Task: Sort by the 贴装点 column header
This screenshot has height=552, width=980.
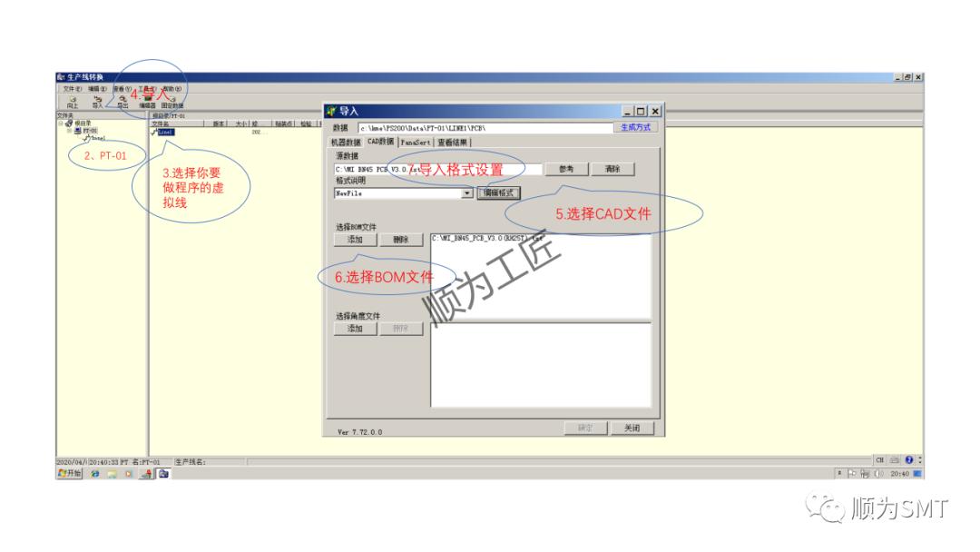Action: pyautogui.click(x=284, y=123)
